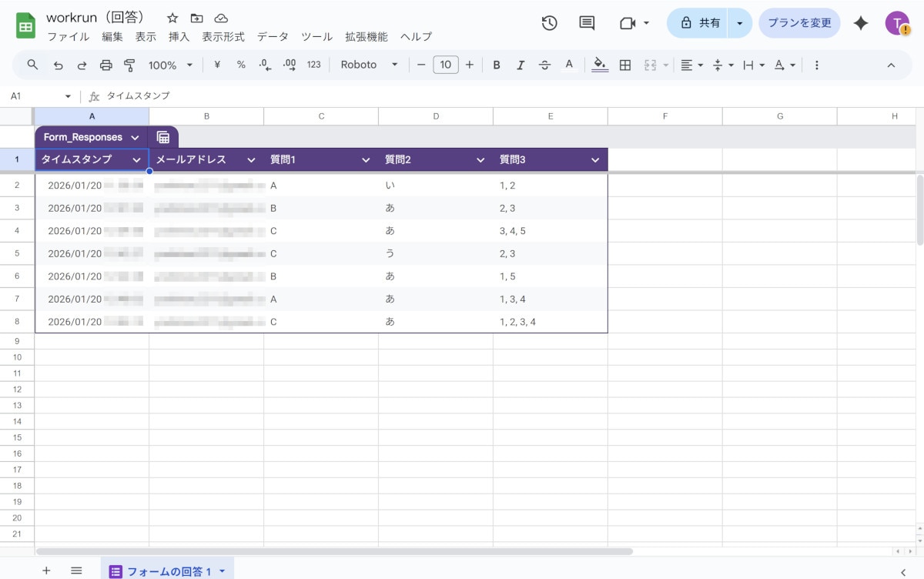Decrease decimal places

pos(263,65)
